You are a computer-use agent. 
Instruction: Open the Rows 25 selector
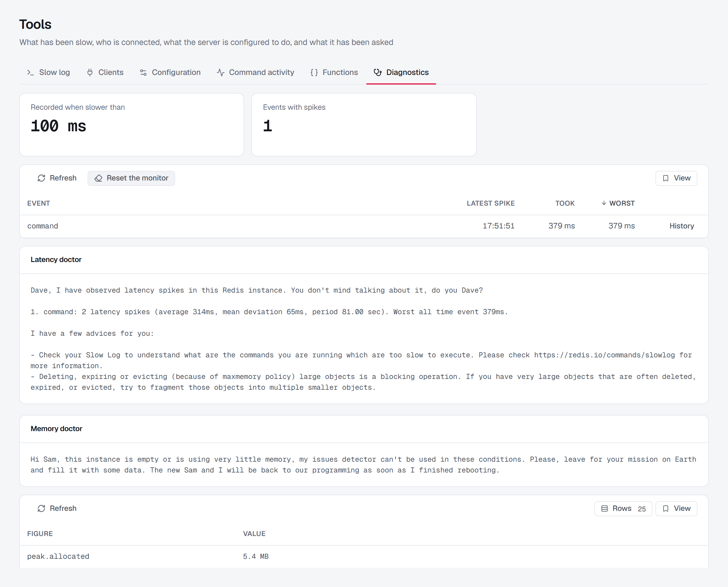click(x=623, y=508)
